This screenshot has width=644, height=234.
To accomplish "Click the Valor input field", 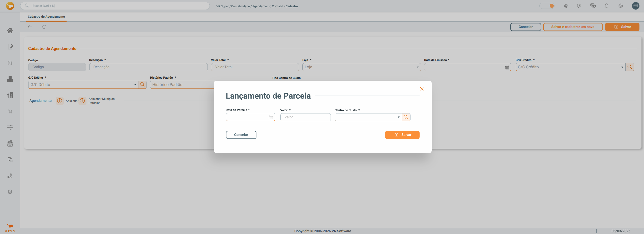I will pos(305,117).
